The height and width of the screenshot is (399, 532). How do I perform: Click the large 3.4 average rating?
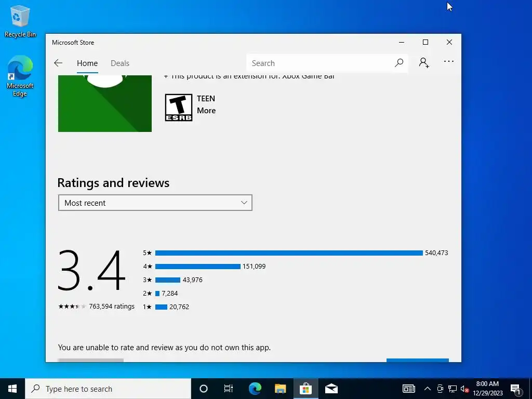[91, 270]
